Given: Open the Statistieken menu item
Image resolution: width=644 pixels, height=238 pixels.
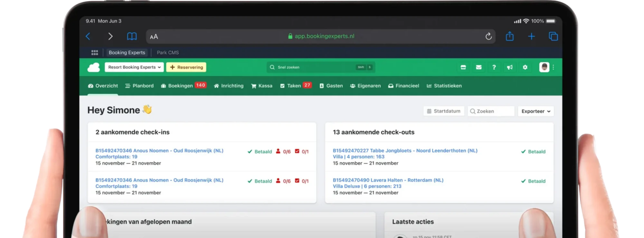Looking at the screenshot, I should [x=444, y=86].
